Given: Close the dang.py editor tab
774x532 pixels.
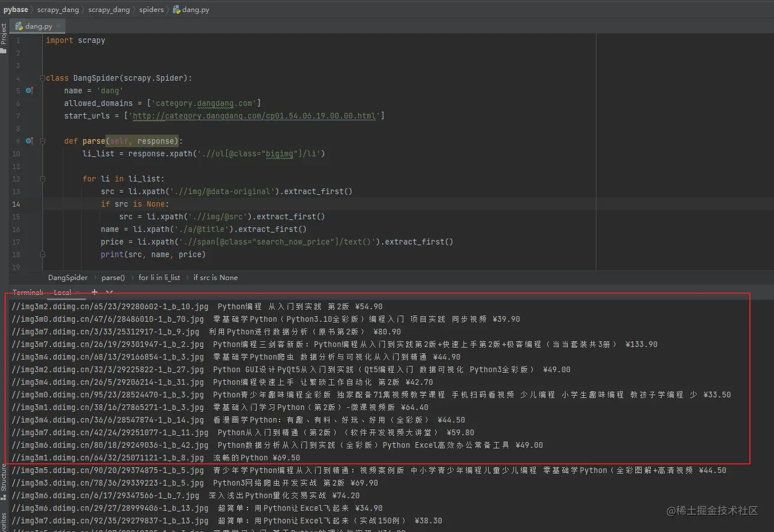Looking at the screenshot, I should [x=58, y=26].
